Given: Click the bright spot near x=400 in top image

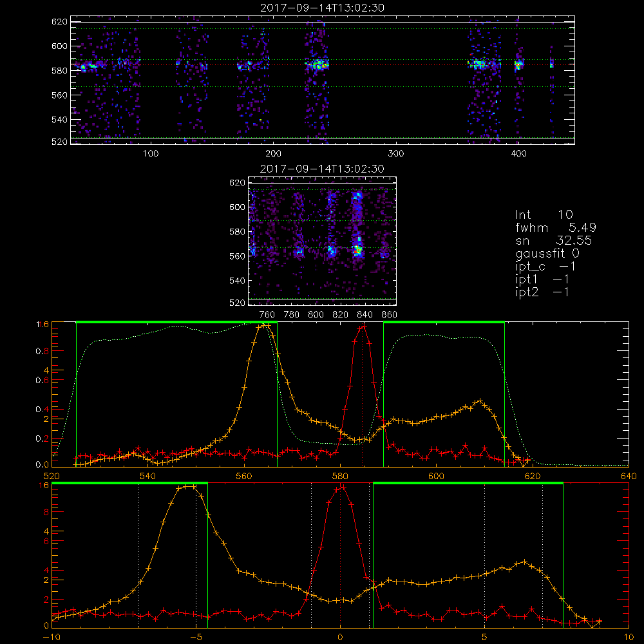Looking at the screenshot, I should [518, 65].
